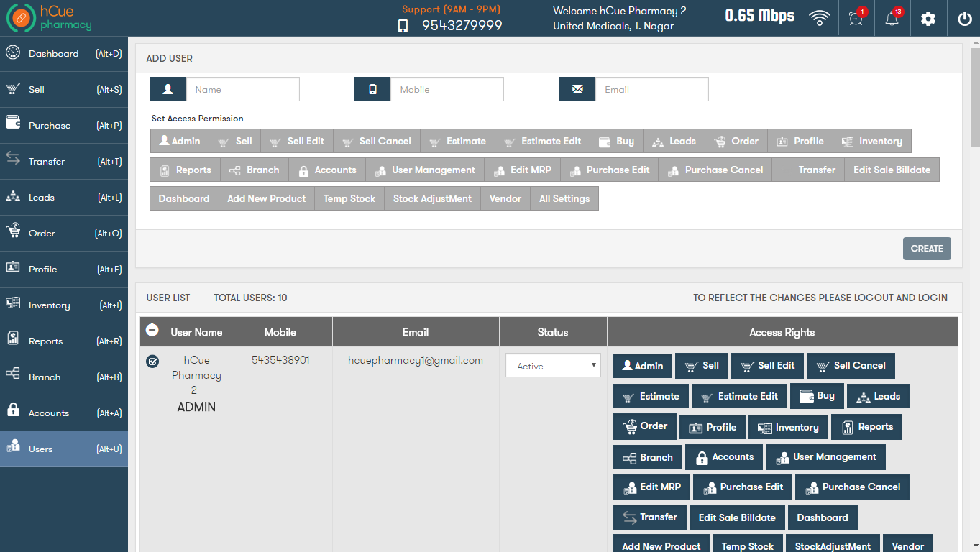
Task: Click the phone icon beside Mobile field
Action: [x=372, y=89]
